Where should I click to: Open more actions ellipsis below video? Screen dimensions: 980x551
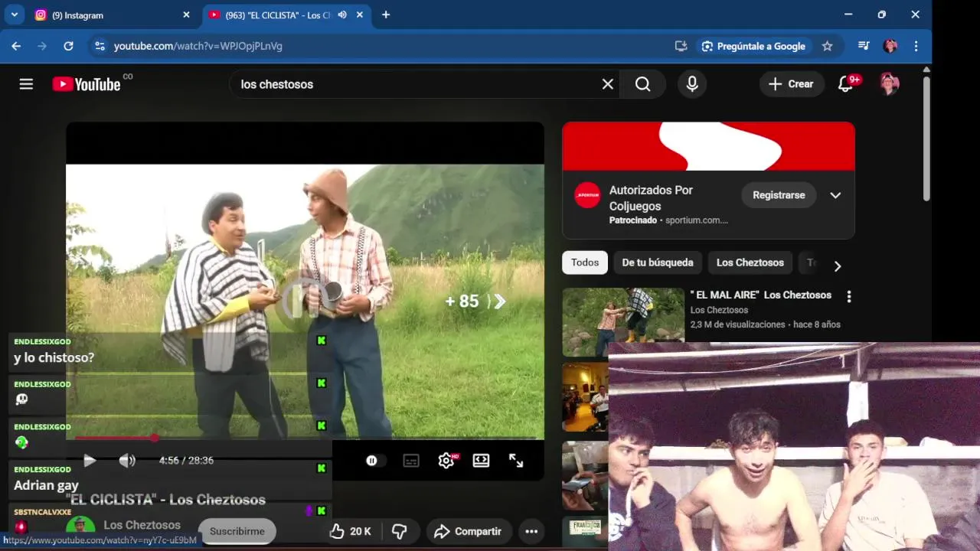click(531, 531)
